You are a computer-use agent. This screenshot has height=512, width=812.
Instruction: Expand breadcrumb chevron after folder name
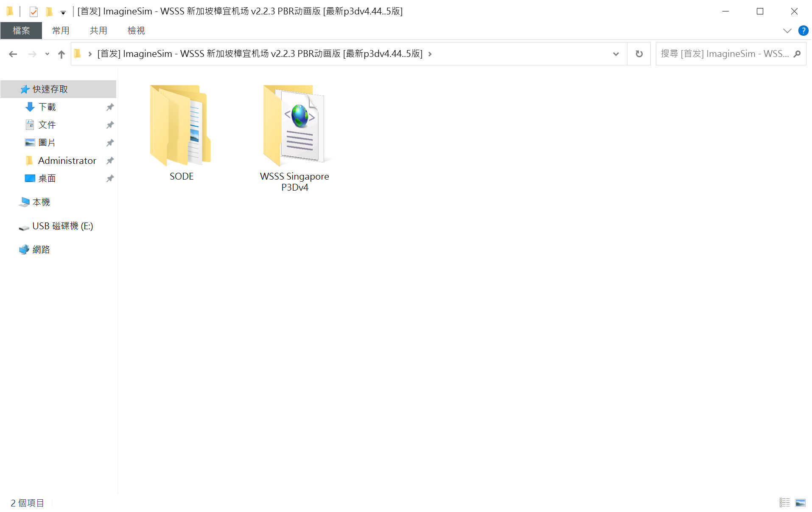(x=430, y=54)
